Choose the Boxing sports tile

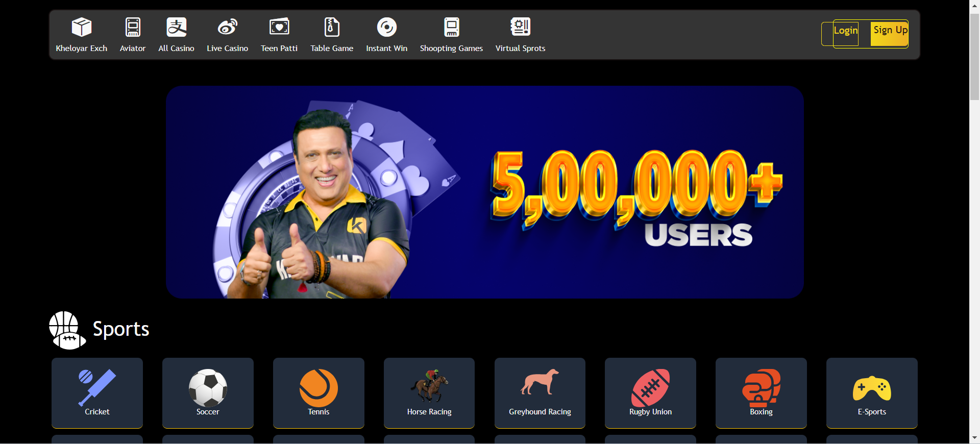[761, 392]
